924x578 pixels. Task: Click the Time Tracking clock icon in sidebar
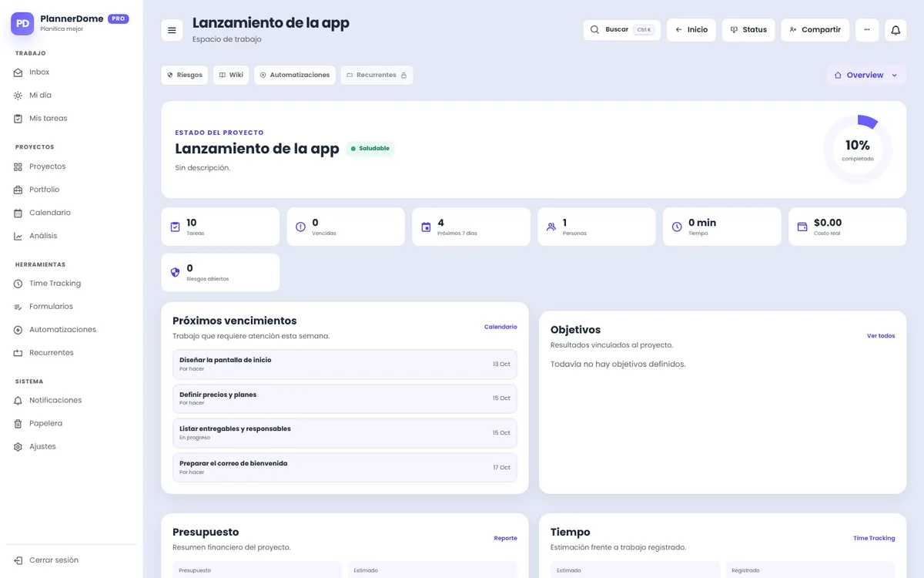(x=18, y=284)
